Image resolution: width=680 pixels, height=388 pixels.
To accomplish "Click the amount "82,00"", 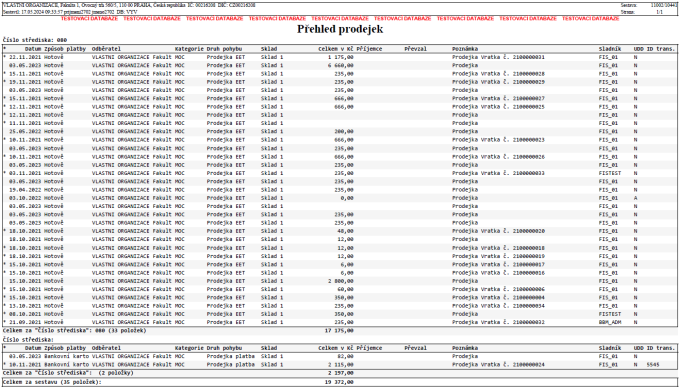I will 346,356.
